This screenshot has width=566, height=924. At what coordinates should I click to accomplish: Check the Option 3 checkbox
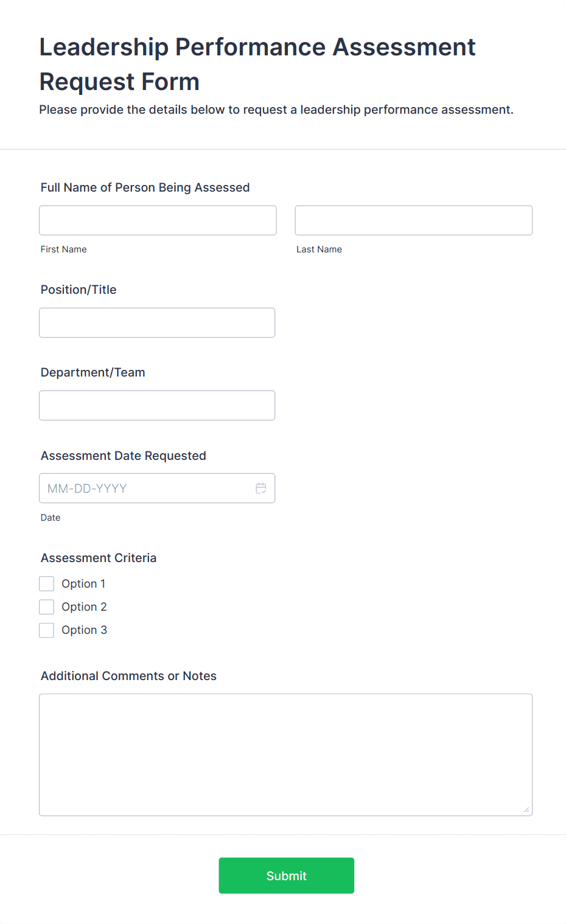click(x=46, y=630)
